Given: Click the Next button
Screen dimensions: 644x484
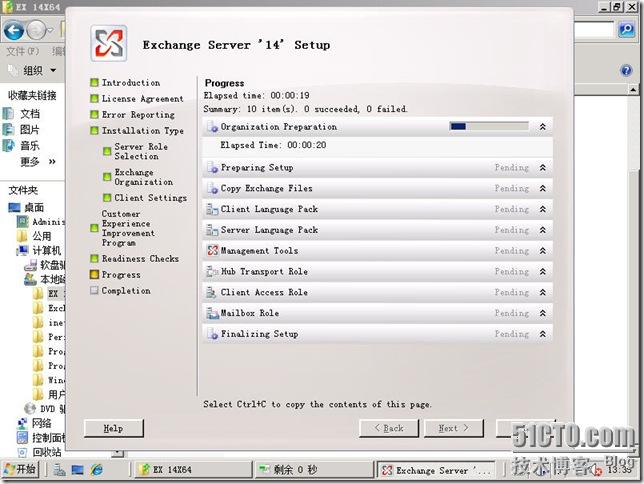Looking at the screenshot, I should coord(454,429).
